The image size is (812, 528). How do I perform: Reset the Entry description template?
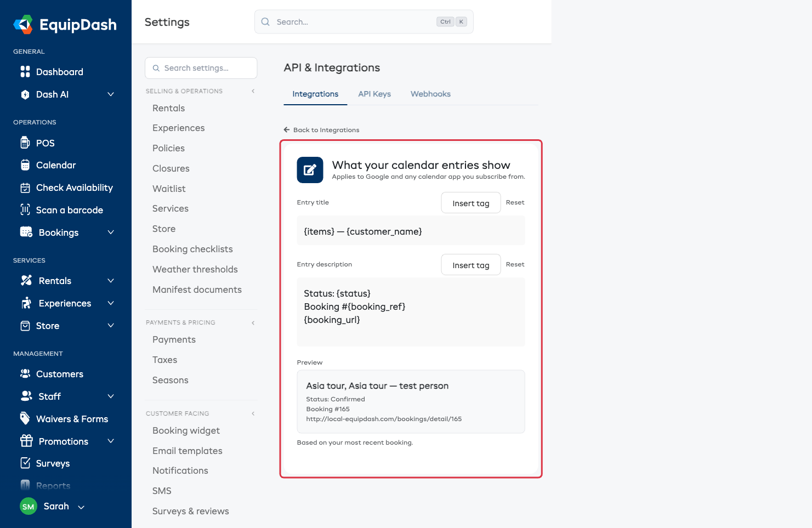[x=515, y=264]
